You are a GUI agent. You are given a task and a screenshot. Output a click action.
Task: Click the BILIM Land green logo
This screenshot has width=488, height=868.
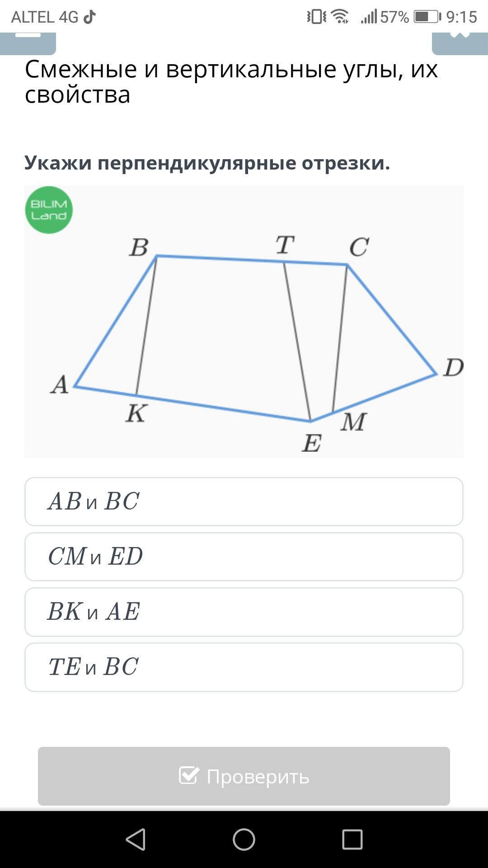click(x=49, y=210)
